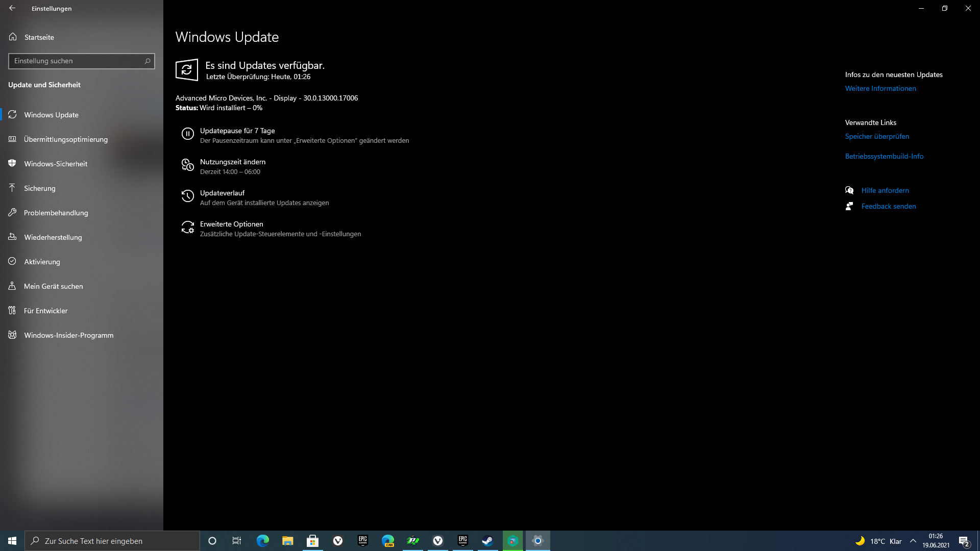
Task: Open Microsoft Store from the taskbar
Action: click(312, 541)
